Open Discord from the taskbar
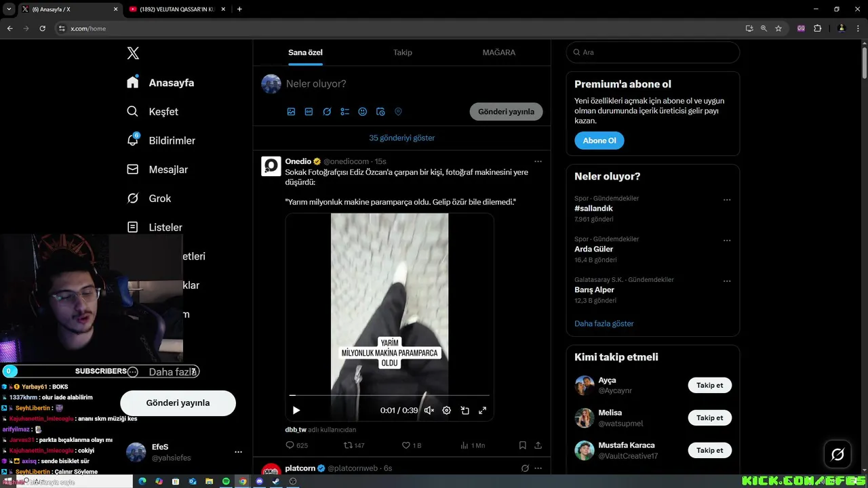Viewport: 868px width, 488px height. [259, 481]
